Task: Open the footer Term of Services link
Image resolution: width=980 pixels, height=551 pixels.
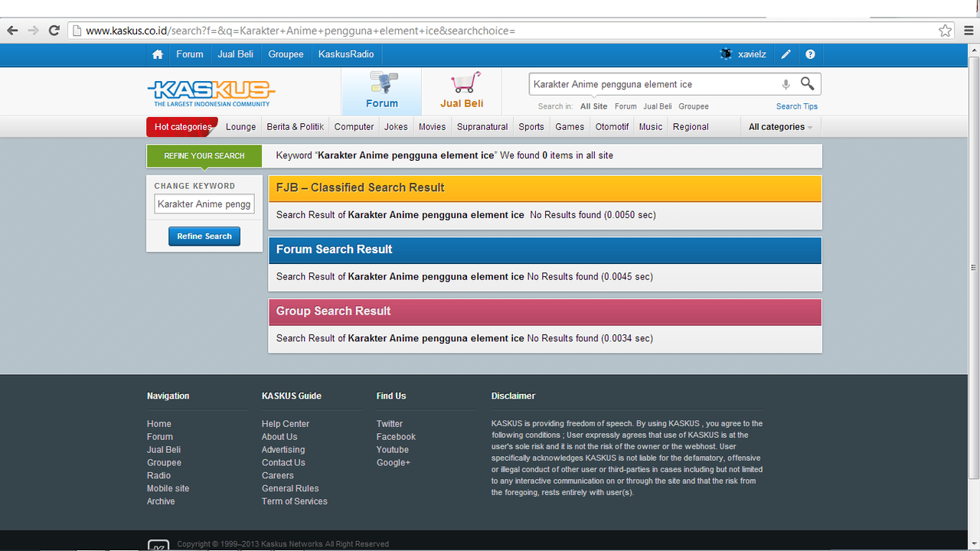Action: [x=295, y=501]
